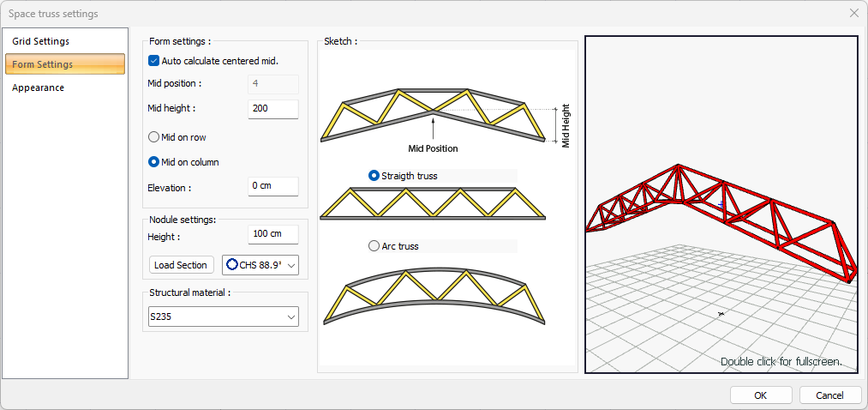
Task: Toggle Auto calculate centered mid checkbox
Action: pyautogui.click(x=154, y=61)
